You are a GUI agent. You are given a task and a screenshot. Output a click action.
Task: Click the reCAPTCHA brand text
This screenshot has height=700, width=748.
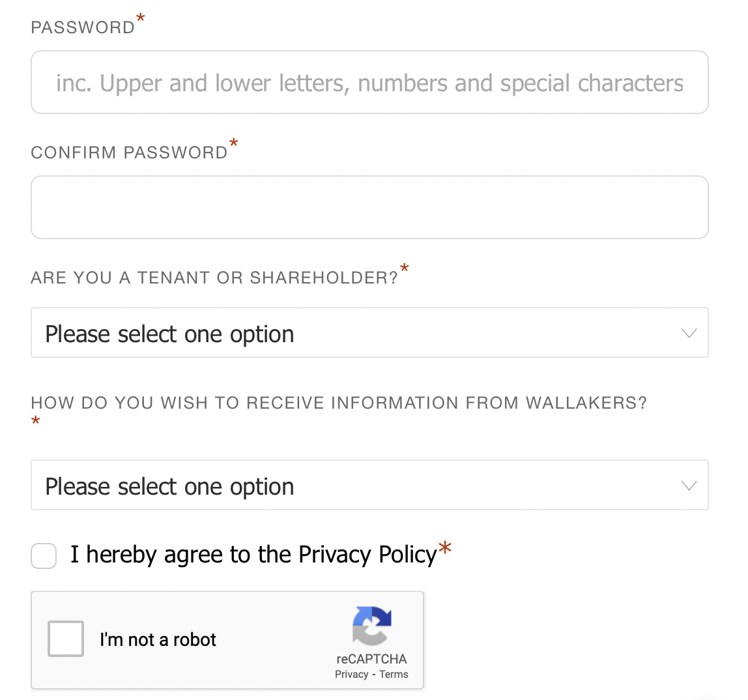[371, 659]
